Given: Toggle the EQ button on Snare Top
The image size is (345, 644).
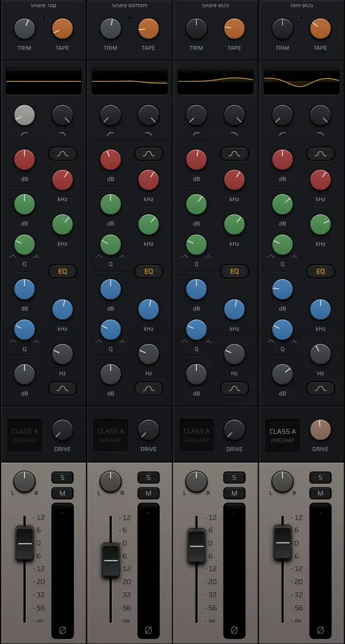Looking at the screenshot, I should pos(62,272).
